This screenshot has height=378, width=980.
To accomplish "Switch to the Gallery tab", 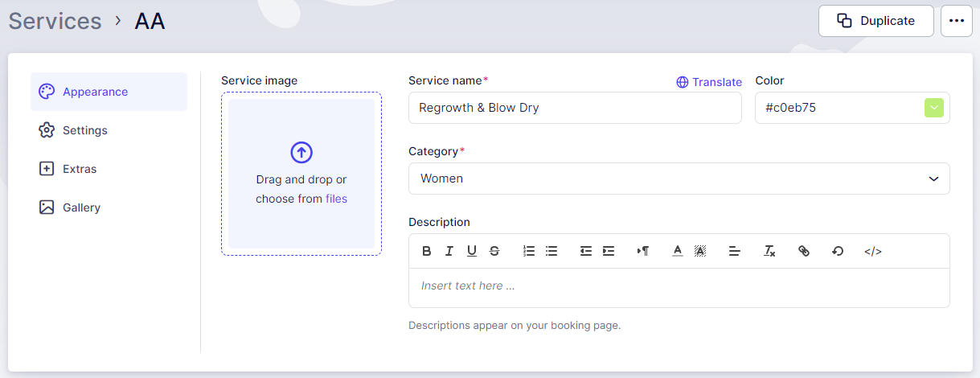I will click(81, 207).
